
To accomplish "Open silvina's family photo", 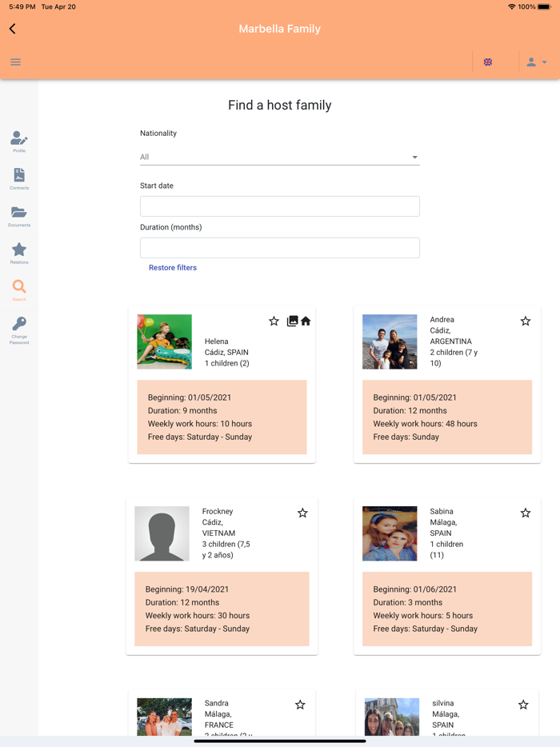I will tap(392, 717).
